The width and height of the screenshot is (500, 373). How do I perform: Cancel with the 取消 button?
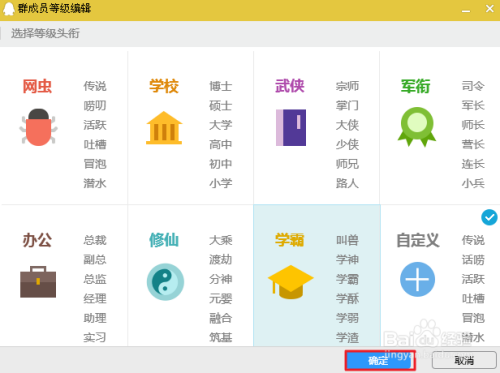[x=464, y=360]
